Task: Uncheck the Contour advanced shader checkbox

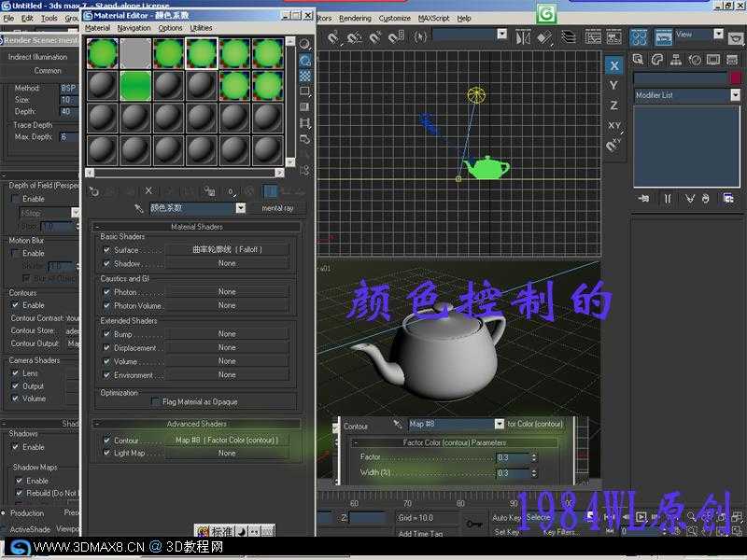Action: (x=107, y=441)
